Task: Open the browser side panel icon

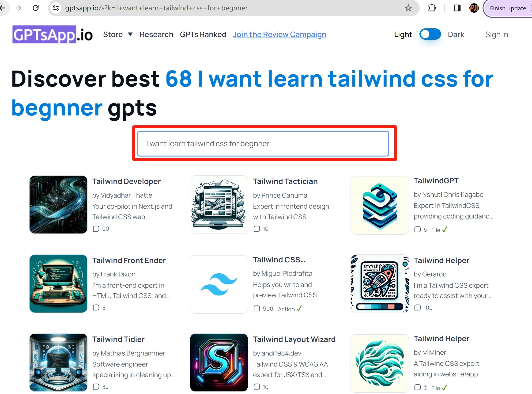Action: 457,8
